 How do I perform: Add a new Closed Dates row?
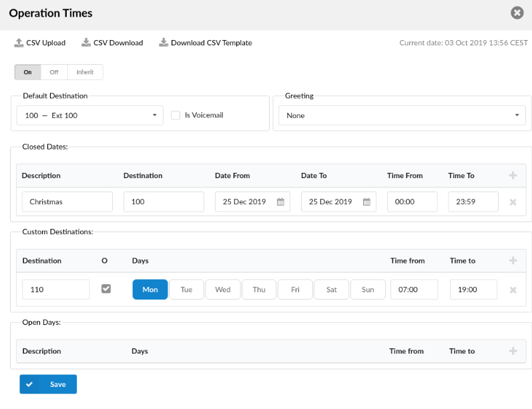tap(513, 175)
